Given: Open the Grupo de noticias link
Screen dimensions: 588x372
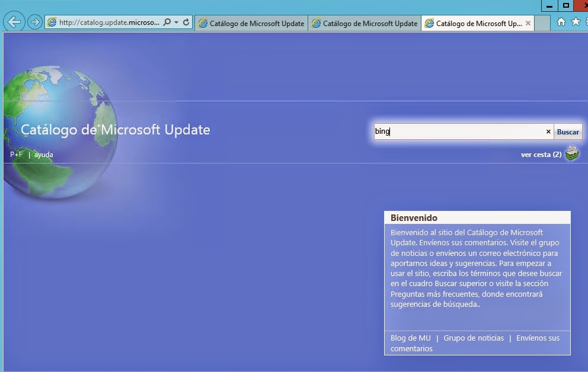Looking at the screenshot, I should [474, 338].
